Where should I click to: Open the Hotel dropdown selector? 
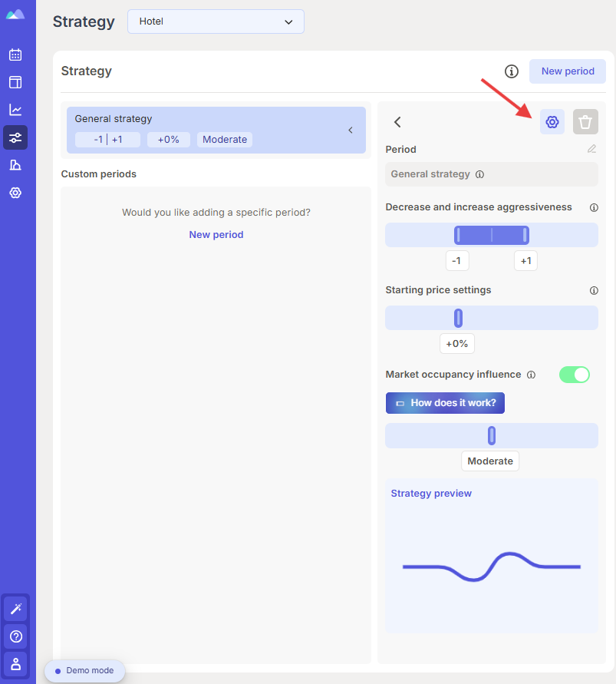pyautogui.click(x=216, y=21)
